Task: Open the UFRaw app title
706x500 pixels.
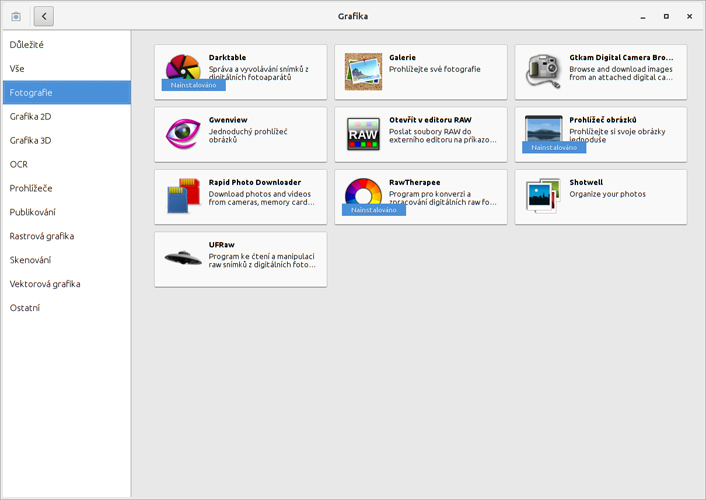Action: click(222, 245)
